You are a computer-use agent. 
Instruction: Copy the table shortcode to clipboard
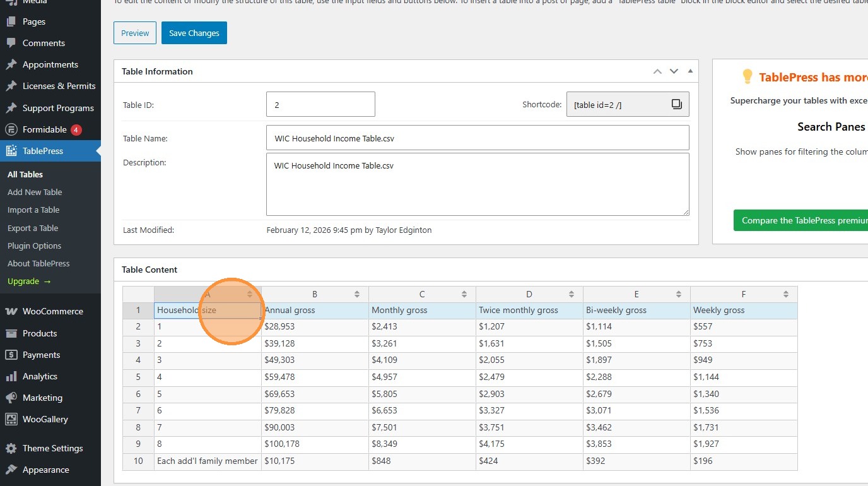click(676, 104)
